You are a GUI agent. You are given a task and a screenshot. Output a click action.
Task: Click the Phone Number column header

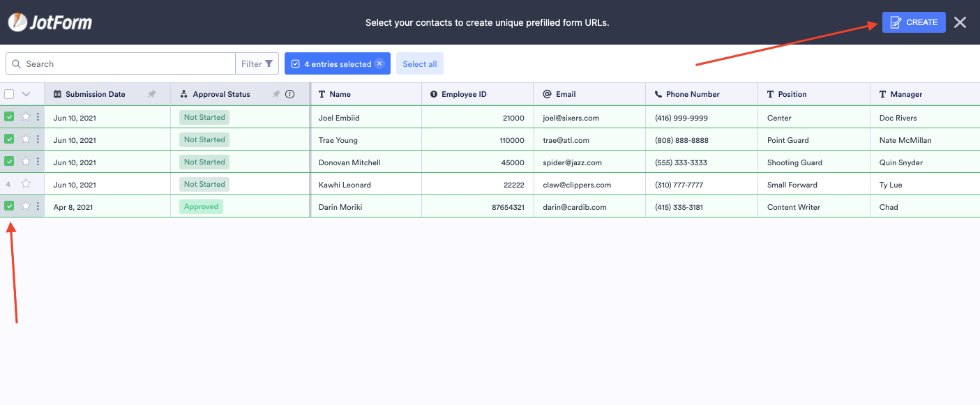pyautogui.click(x=702, y=94)
